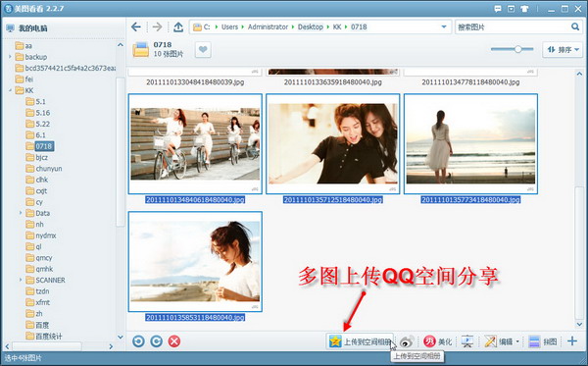The height and width of the screenshot is (366, 588).
Task: Start slideshow icon
Action: click(467, 341)
